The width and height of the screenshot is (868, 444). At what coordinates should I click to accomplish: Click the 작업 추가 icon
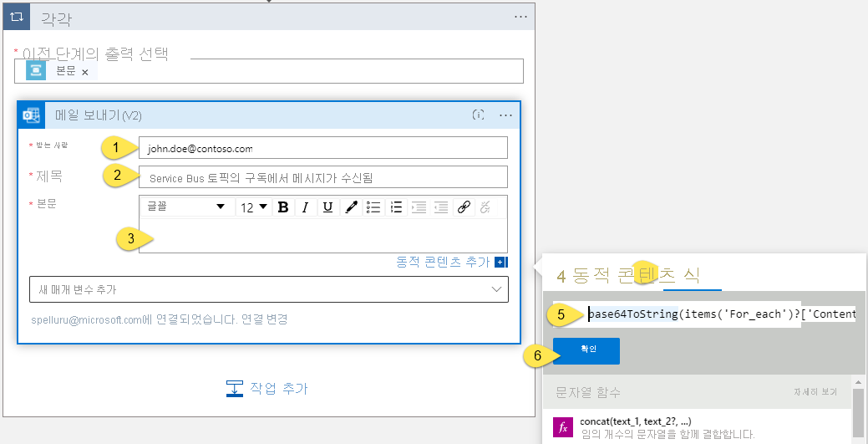(x=235, y=389)
